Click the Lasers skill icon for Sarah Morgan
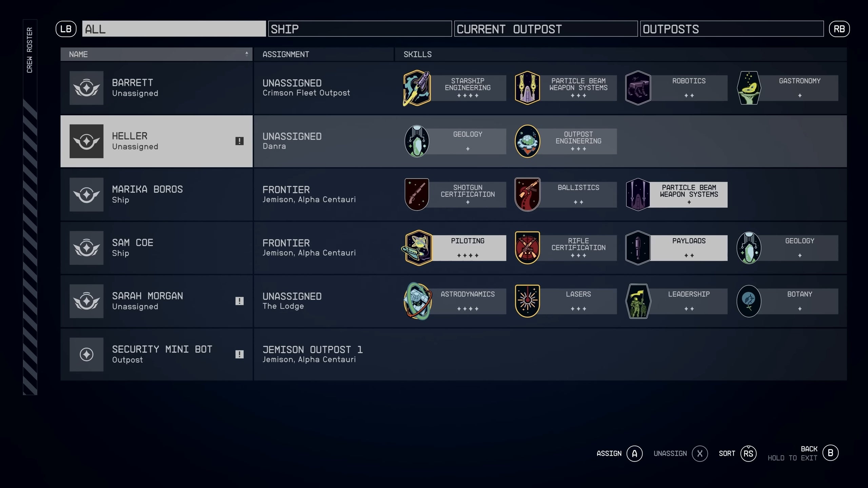This screenshot has height=488, width=868. [x=527, y=300]
